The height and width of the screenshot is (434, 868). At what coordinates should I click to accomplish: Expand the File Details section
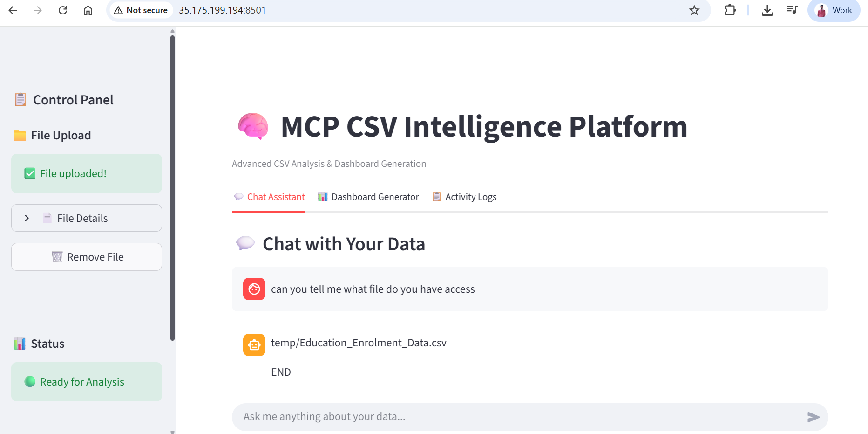click(x=86, y=218)
